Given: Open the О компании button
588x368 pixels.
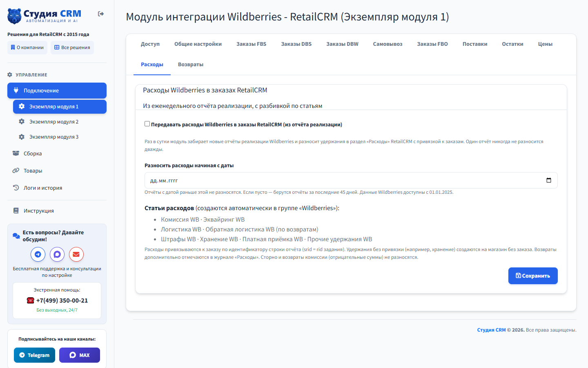Looking at the screenshot, I should pyautogui.click(x=27, y=47).
